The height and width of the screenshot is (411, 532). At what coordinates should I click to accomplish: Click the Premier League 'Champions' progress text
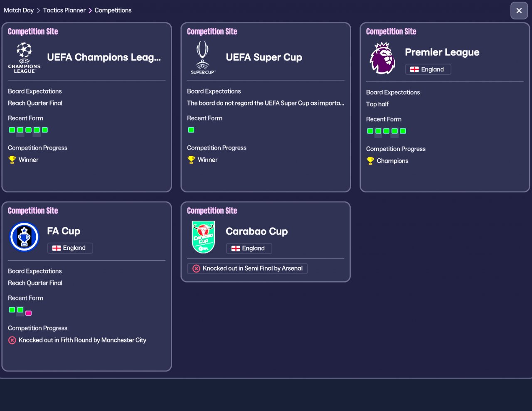[x=393, y=161]
